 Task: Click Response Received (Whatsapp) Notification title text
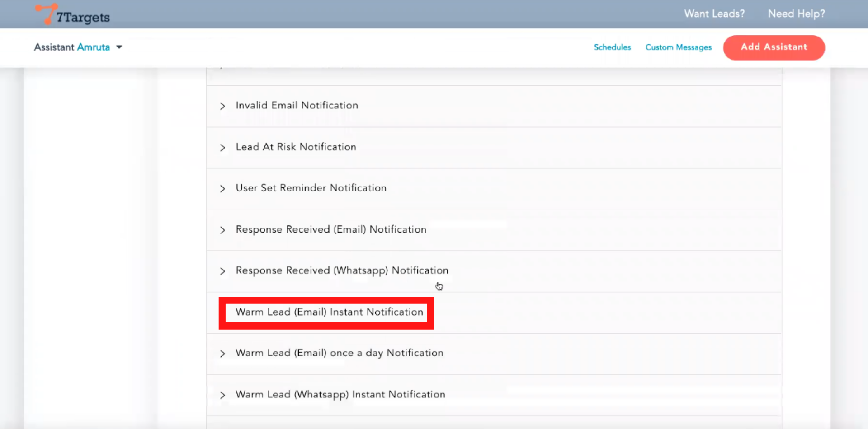[342, 270]
